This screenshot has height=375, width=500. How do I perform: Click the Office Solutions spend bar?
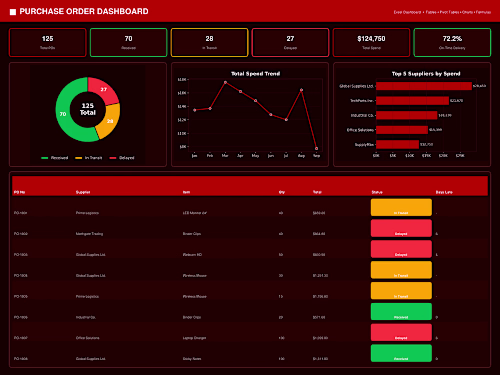point(402,130)
